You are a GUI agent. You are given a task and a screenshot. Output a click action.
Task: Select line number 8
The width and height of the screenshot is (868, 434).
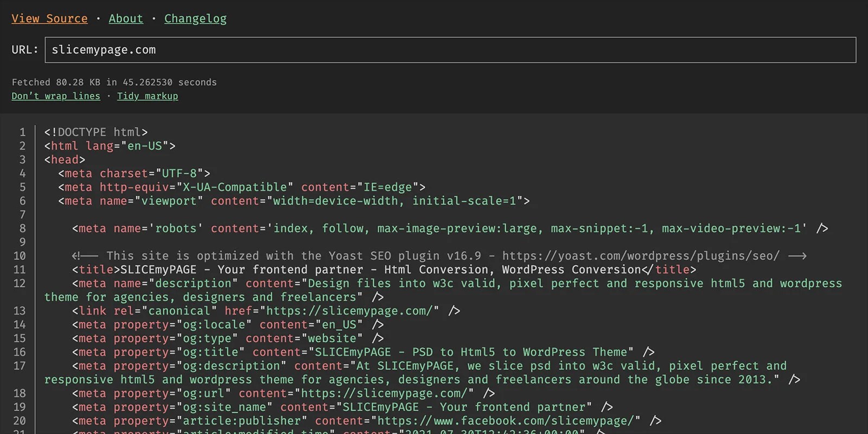click(22, 228)
